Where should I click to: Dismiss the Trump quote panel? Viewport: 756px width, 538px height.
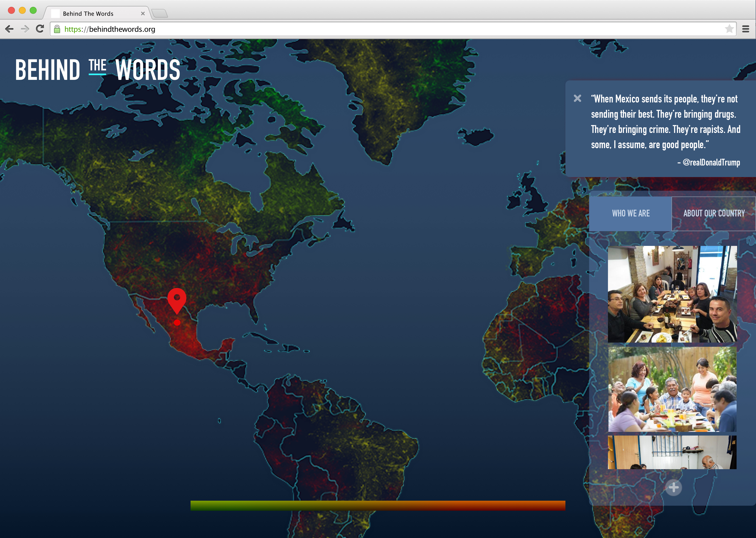(577, 99)
